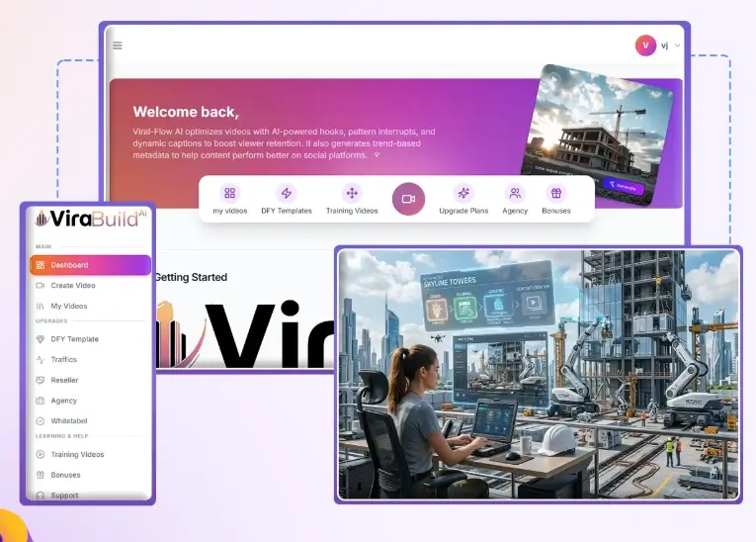Click the Training Videos move-arrows icon

pos(352,193)
